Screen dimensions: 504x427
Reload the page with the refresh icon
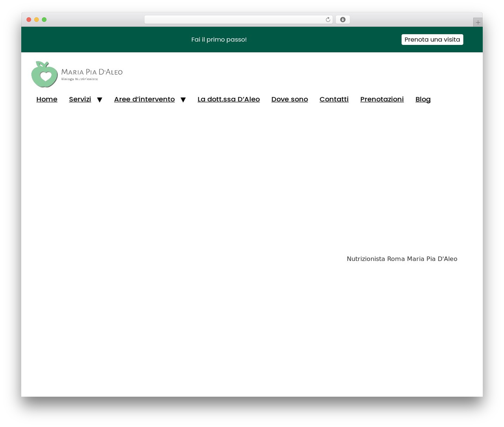coord(328,20)
